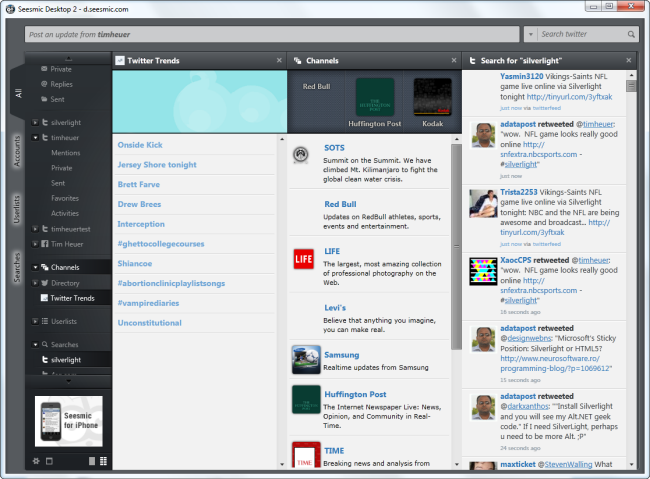Viewport: 650px width, 479px height.
Task: Open Private under All section
Action: [x=61, y=69]
